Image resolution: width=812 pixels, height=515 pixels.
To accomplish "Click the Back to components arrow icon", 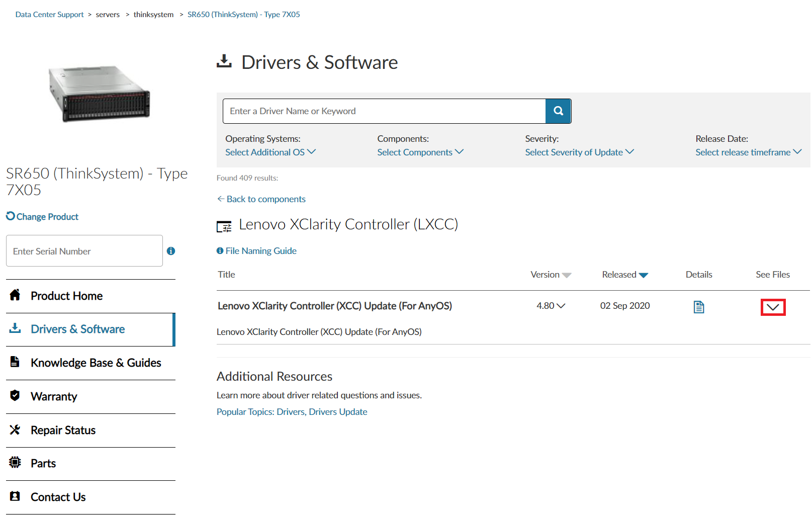I will pyautogui.click(x=221, y=199).
